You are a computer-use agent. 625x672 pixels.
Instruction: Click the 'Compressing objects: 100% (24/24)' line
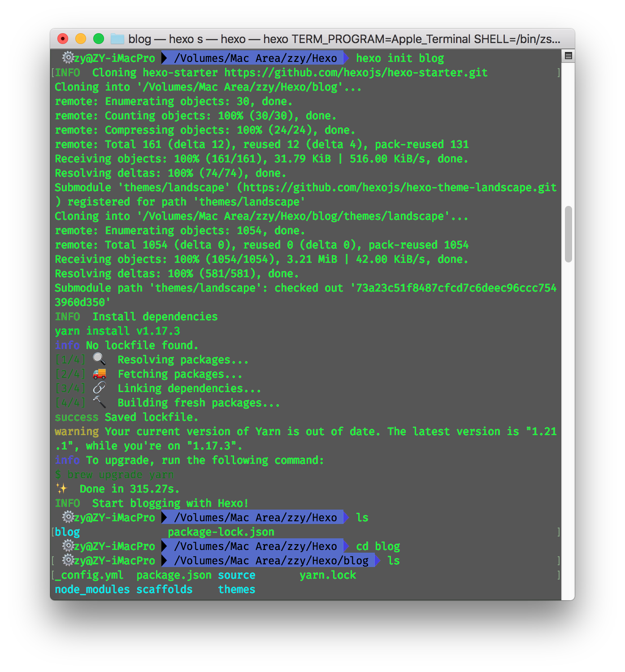(x=205, y=130)
